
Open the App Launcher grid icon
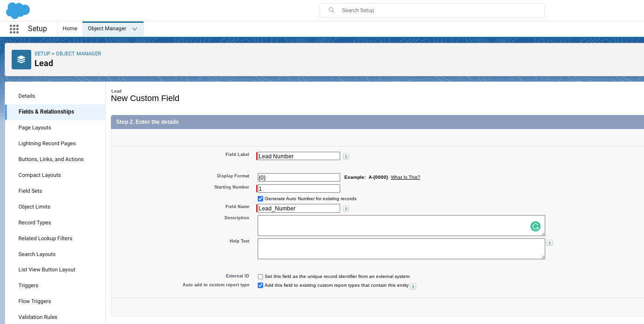point(14,29)
